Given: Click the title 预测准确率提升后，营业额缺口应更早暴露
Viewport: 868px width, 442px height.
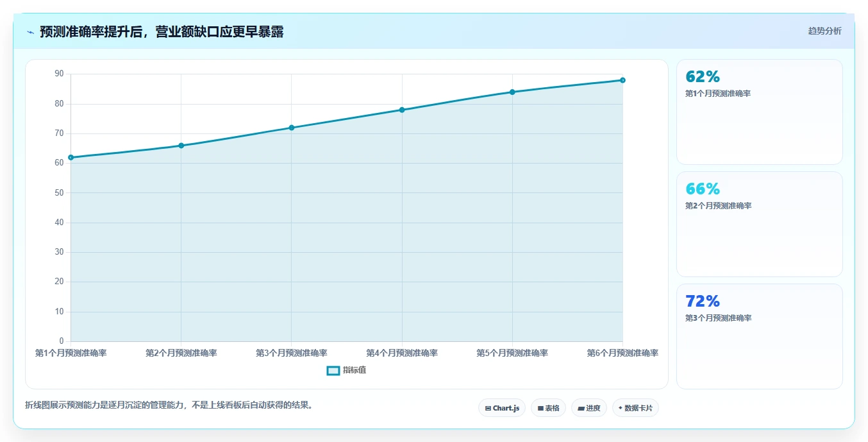Looking at the screenshot, I should tap(162, 32).
